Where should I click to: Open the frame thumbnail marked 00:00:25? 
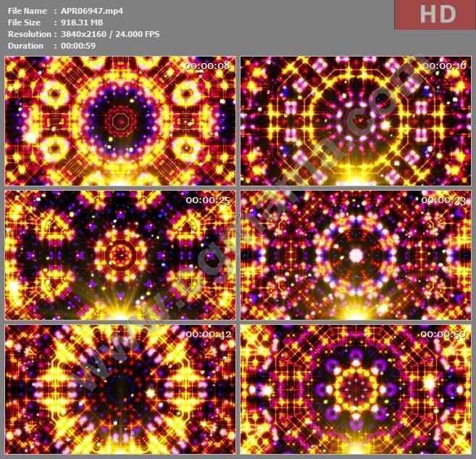pos(120,255)
